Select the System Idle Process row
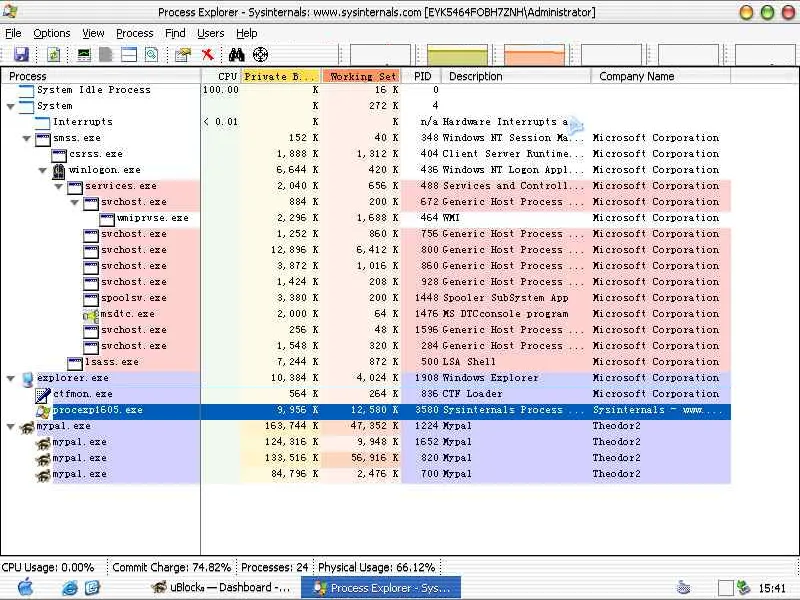The width and height of the screenshot is (800, 600). pyautogui.click(x=365, y=90)
